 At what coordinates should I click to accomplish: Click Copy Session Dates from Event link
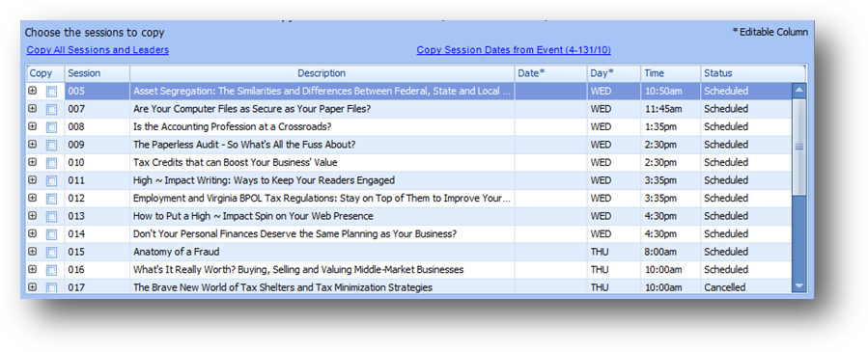[513, 50]
